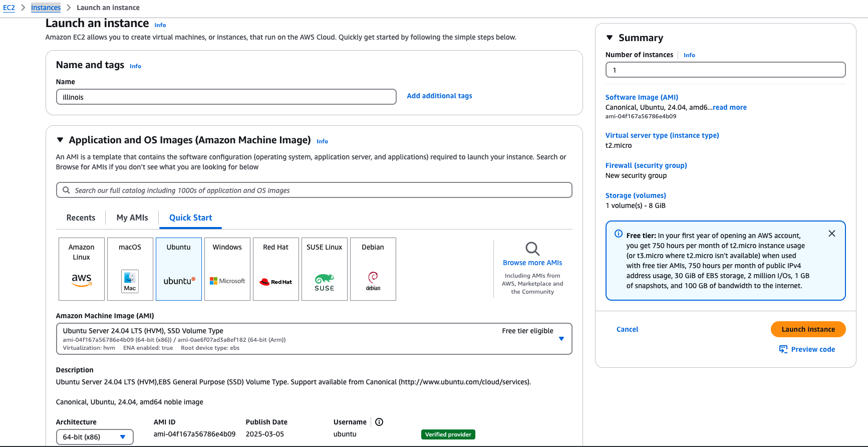Viewport: 868px width, 447px height.
Task: Open Browse more AMIs link
Action: pos(532,263)
